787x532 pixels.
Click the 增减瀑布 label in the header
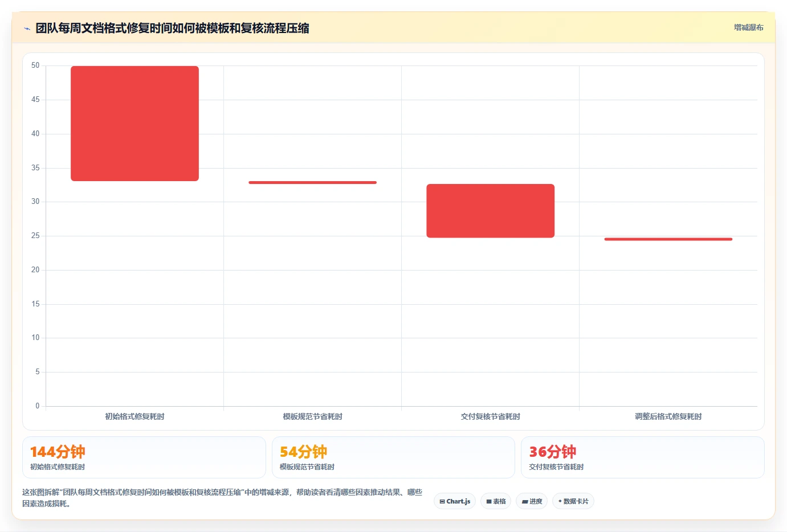748,27
